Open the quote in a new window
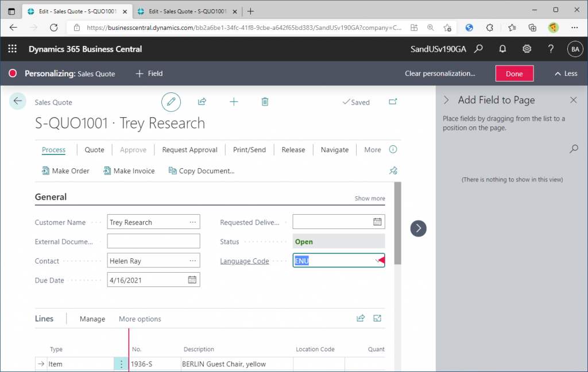 click(x=393, y=102)
